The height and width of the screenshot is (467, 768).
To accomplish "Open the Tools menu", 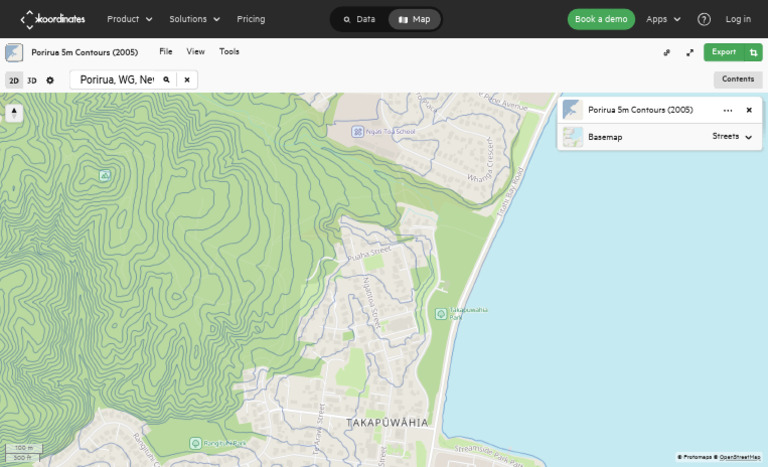I will [x=229, y=51].
